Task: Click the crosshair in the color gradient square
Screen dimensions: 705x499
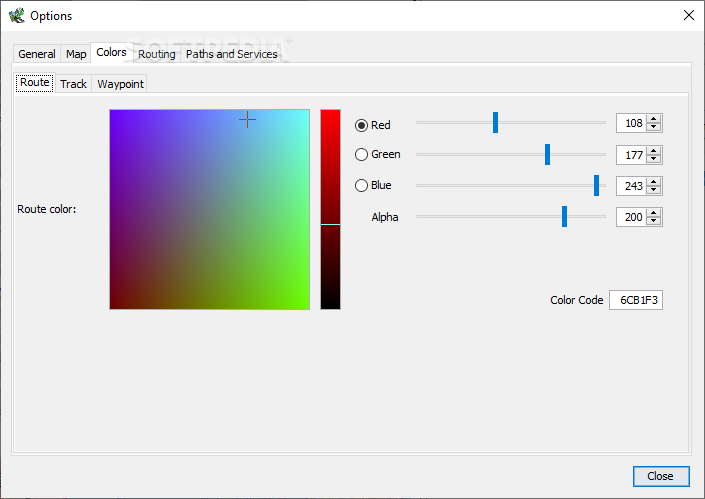Action: (x=247, y=120)
